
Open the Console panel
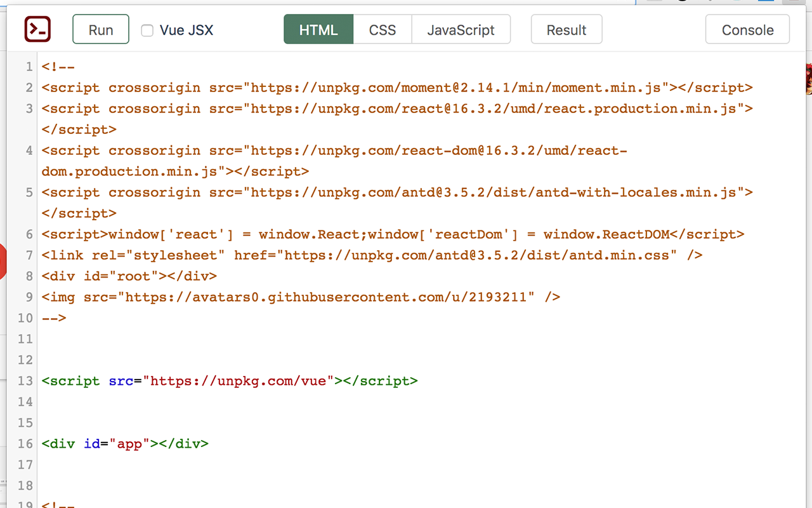(x=747, y=30)
